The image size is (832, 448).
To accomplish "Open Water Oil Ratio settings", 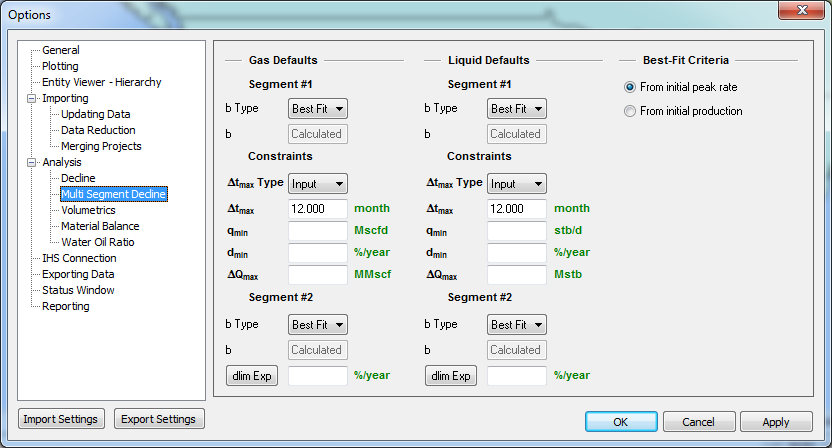I will (98, 242).
